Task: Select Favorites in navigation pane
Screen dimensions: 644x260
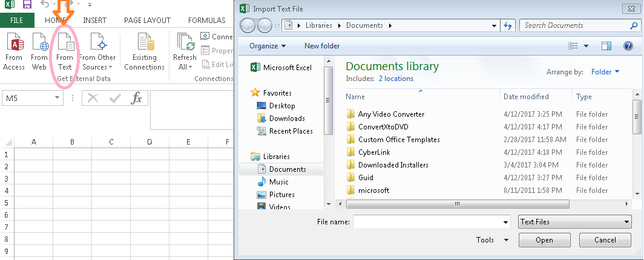Action: (272, 93)
